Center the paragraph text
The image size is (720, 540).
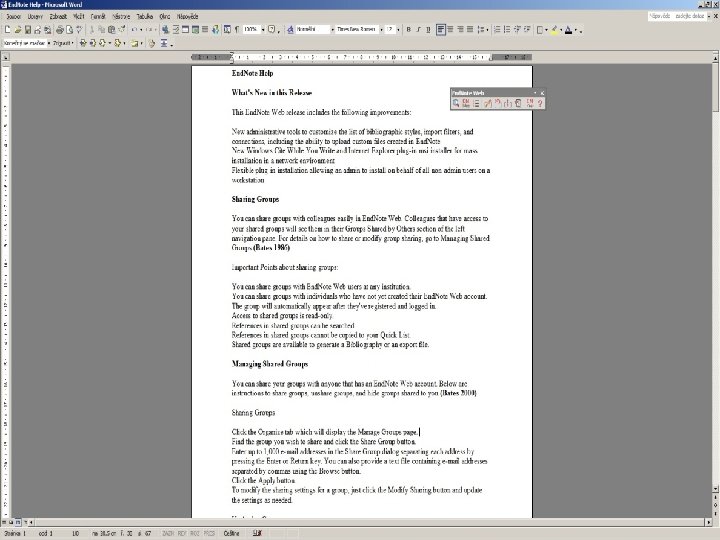[450, 30]
